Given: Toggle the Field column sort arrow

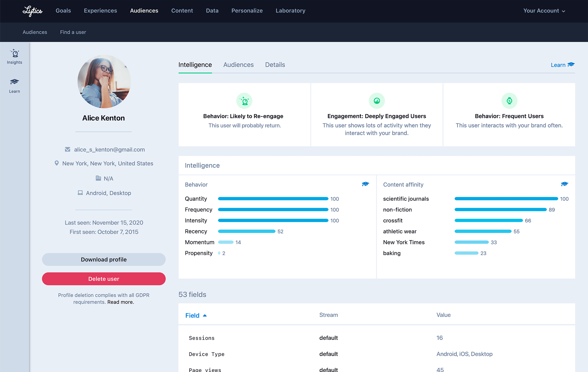Looking at the screenshot, I should tap(205, 315).
